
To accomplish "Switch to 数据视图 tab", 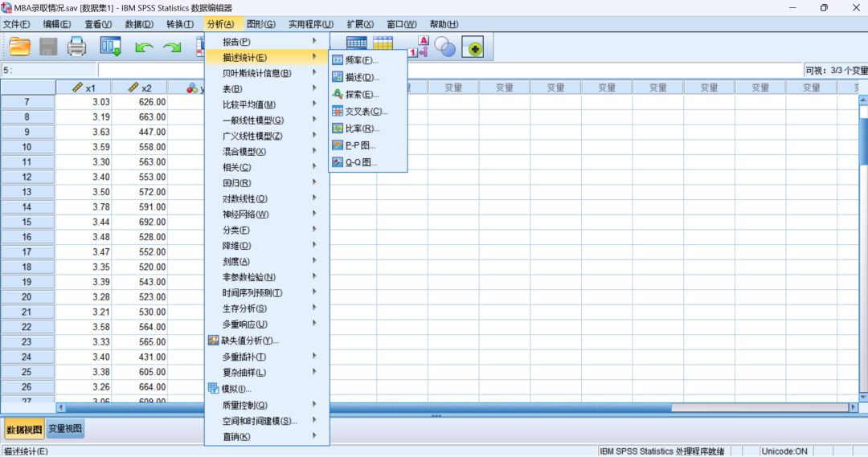I will pyautogui.click(x=24, y=430).
